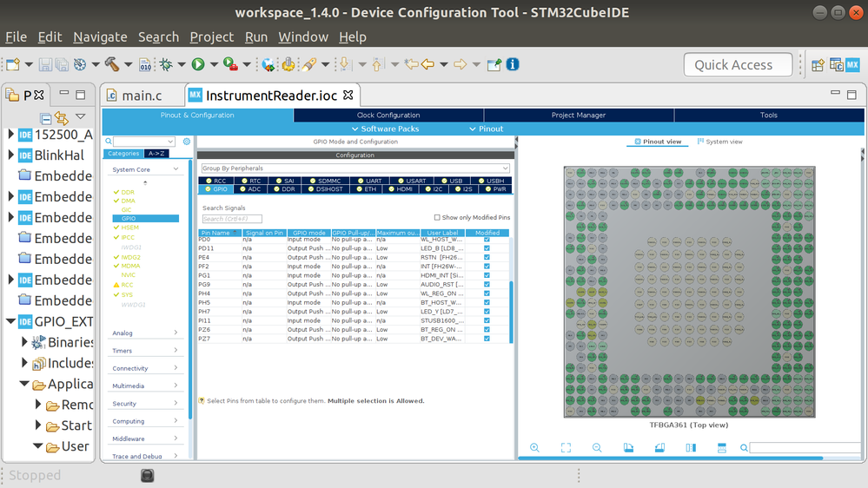Toggle Modified checkbox for PD11 row

(x=487, y=248)
